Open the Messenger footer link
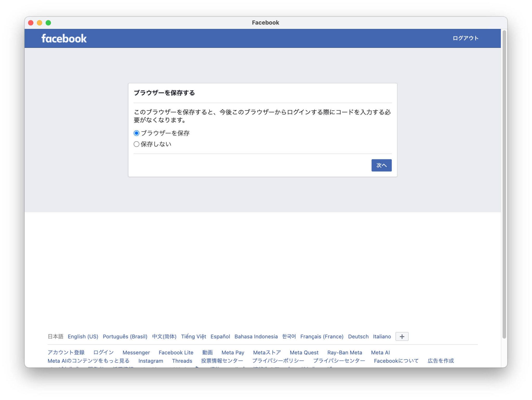Viewport: 532px width, 400px height. 136,352
